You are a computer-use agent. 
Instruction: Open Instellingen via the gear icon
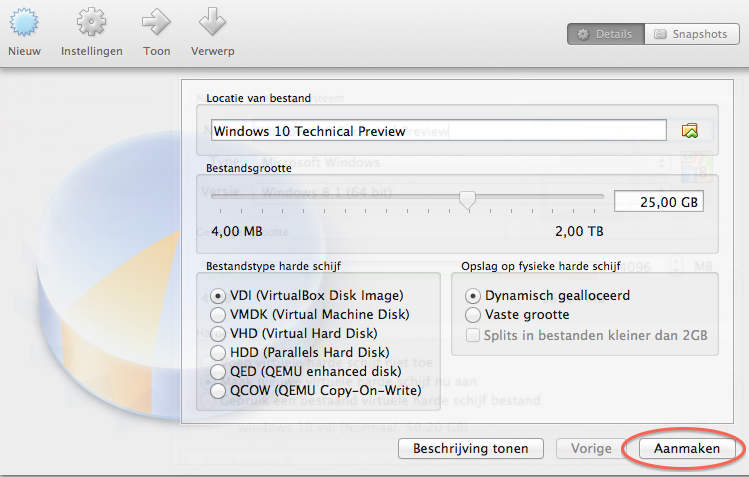click(x=91, y=22)
